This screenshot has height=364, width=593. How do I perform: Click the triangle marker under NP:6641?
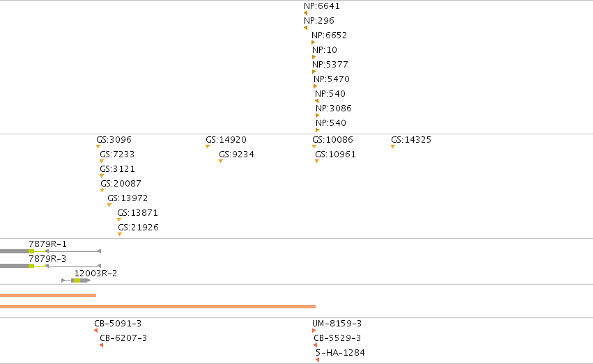click(306, 14)
